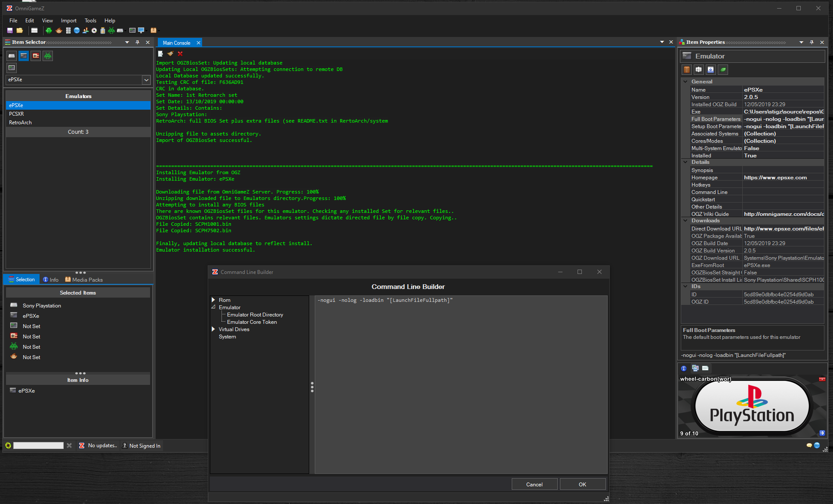Click the green Android robot toolbar icon
Image resolution: width=833 pixels, height=504 pixels.
pyautogui.click(x=49, y=31)
